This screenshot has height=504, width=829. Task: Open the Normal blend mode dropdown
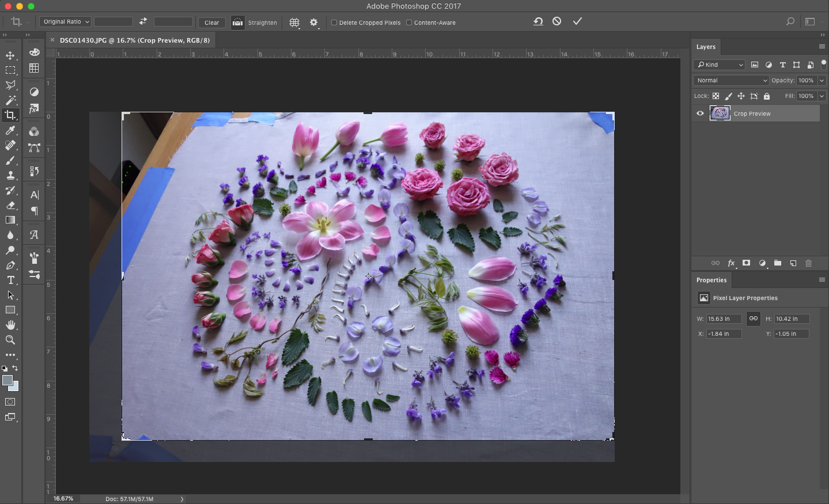(731, 81)
